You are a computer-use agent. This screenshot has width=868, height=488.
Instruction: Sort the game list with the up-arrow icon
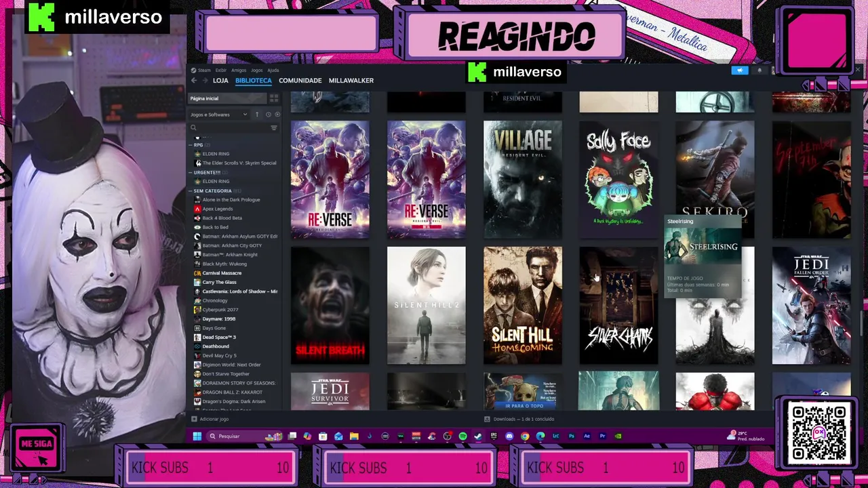click(257, 115)
